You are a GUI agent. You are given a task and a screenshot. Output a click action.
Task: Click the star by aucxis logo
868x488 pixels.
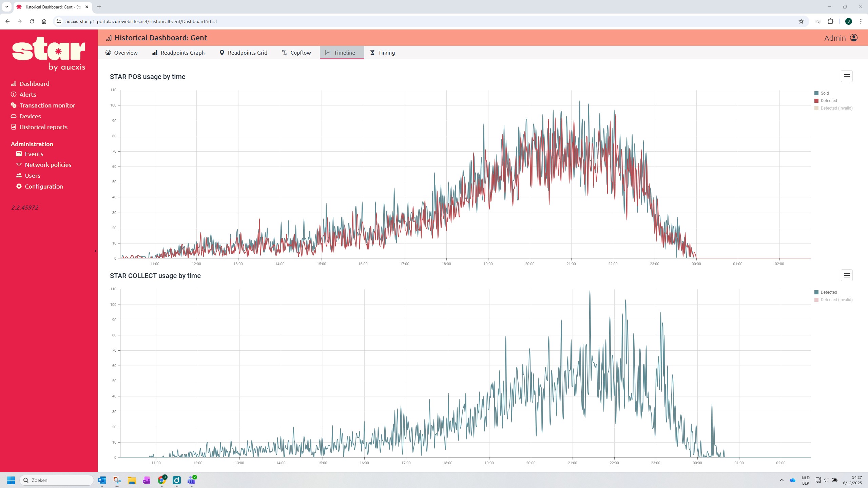click(49, 54)
